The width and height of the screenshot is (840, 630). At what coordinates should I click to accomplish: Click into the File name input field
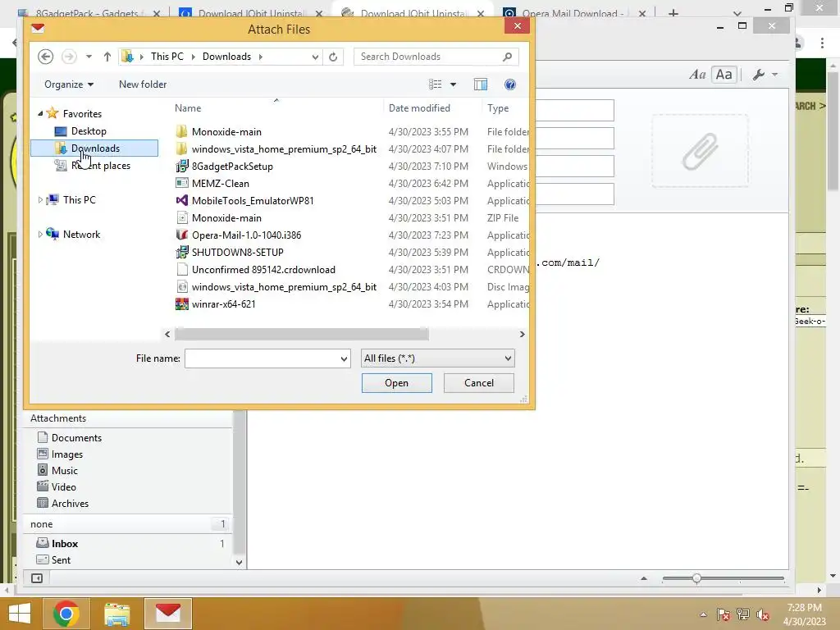[x=262, y=359]
